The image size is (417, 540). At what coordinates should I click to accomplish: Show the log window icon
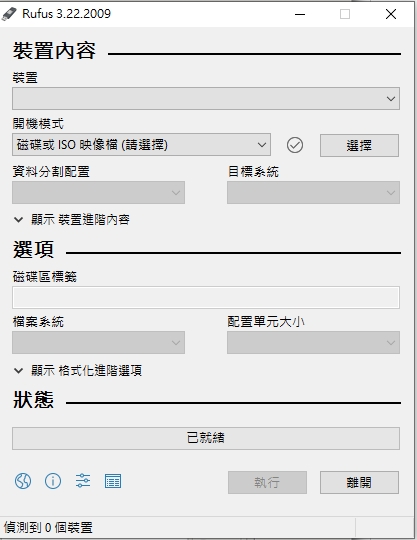tap(113, 481)
